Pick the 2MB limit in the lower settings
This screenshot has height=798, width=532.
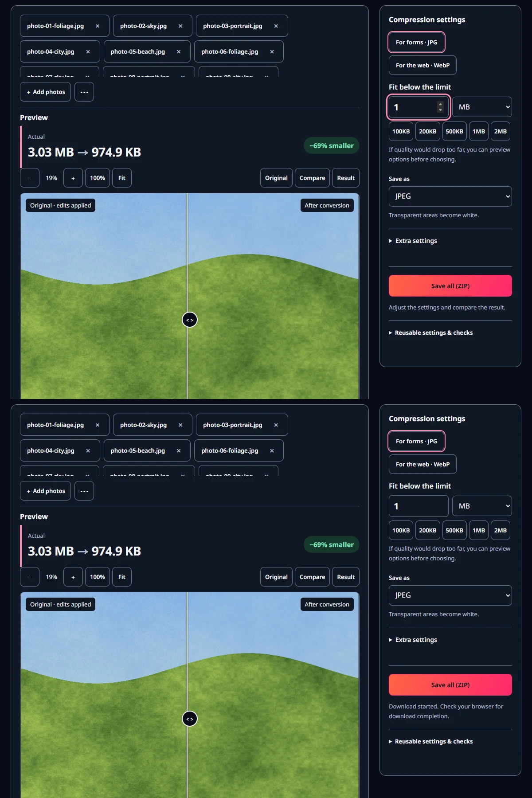(501, 531)
